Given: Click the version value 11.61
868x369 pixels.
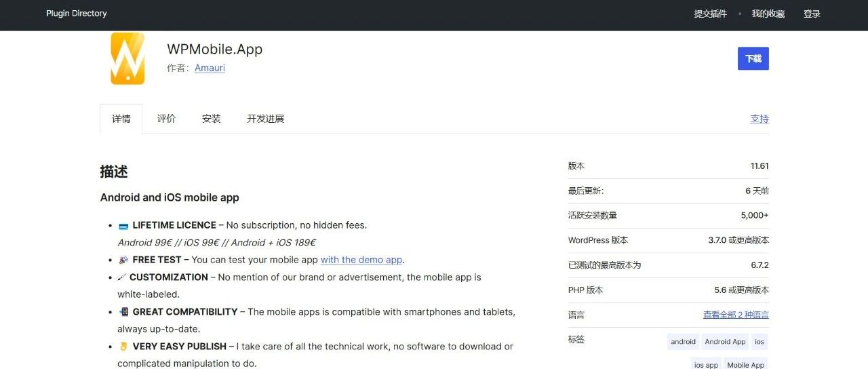Looking at the screenshot, I should click(759, 166).
